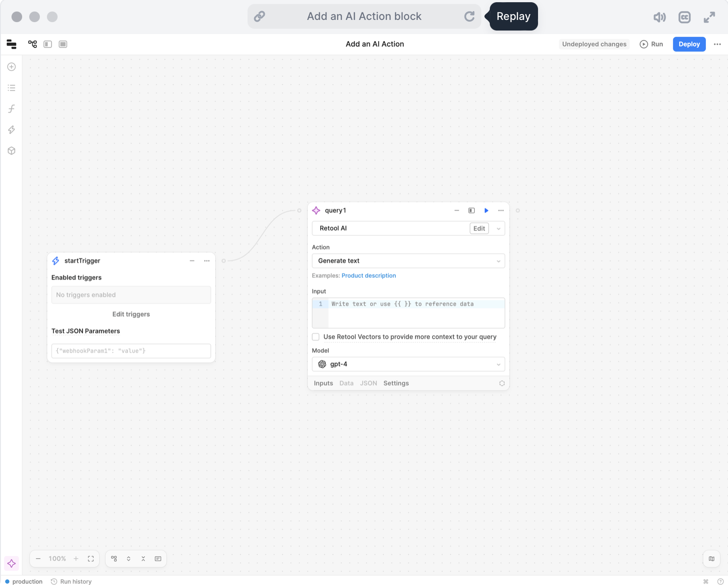Open the Action dropdown Generate text

[408, 261]
